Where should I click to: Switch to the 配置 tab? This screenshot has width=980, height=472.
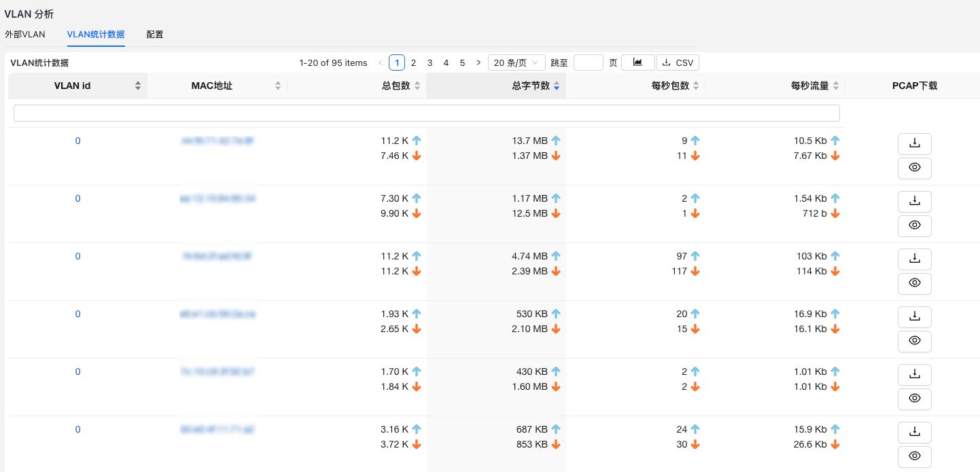pyautogui.click(x=155, y=34)
